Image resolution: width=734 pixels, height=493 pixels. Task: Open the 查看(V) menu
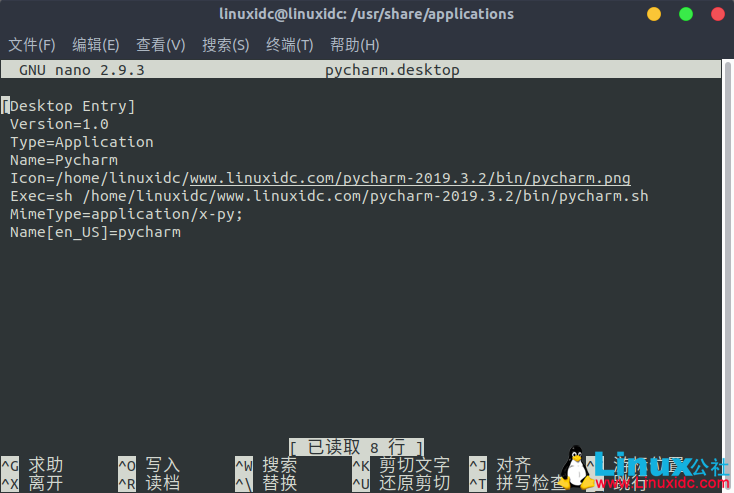click(x=161, y=45)
